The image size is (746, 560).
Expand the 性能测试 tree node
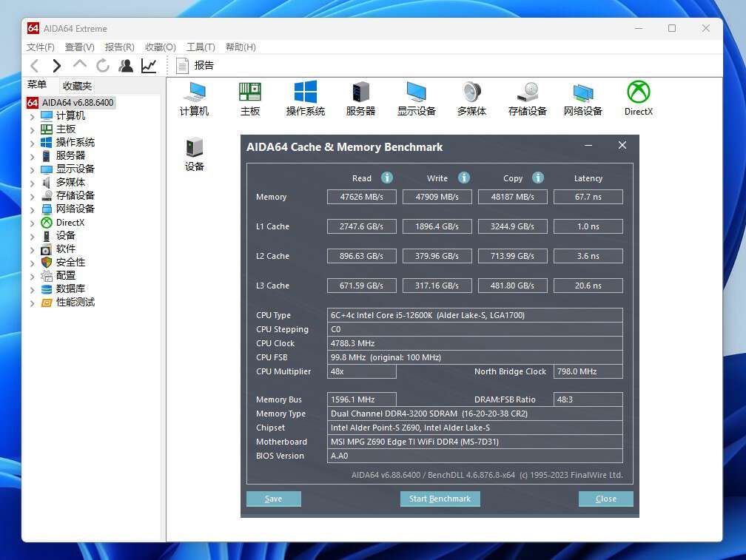point(32,303)
